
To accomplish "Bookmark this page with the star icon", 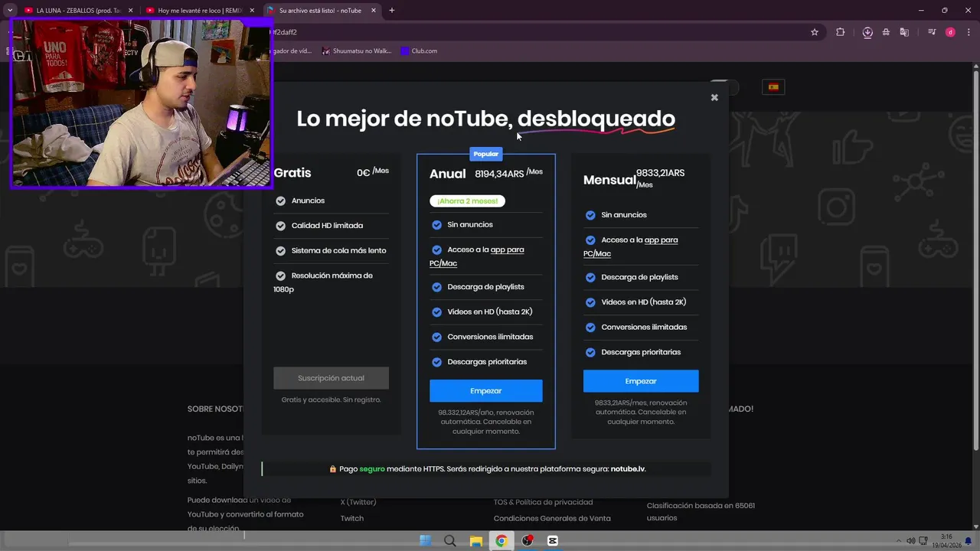I will tap(815, 32).
